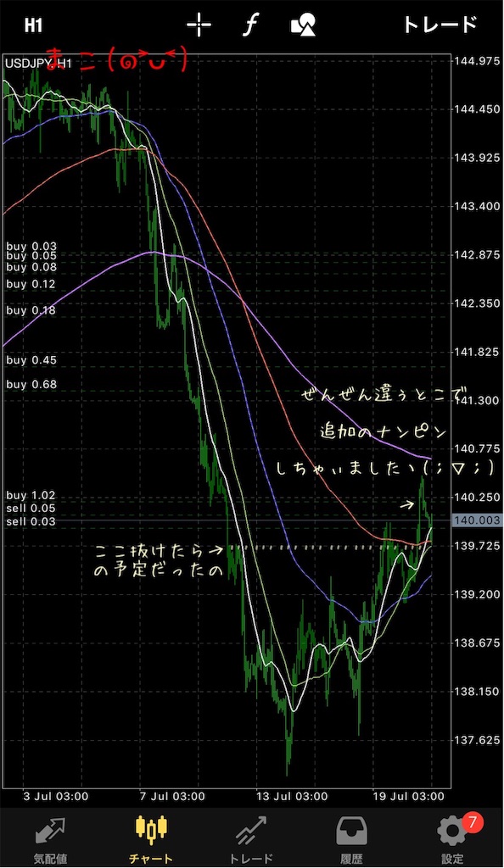Tap the 3 Jul 03:00 time label
Screen dimensions: 504x868
click(x=56, y=797)
